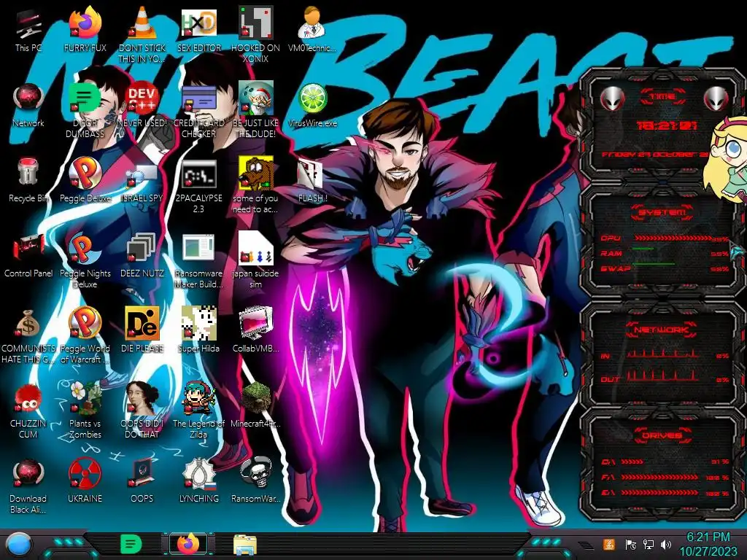The width and height of the screenshot is (747, 560).
Task: Open the Recycle Bin
Action: tap(28, 181)
